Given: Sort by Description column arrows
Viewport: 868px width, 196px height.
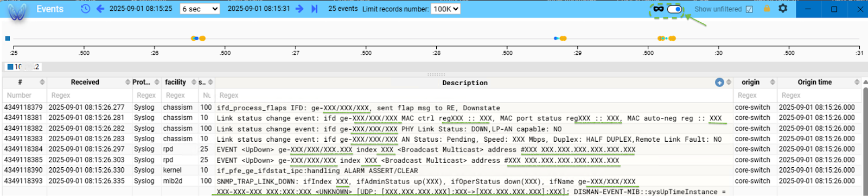Looking at the screenshot, I should tap(729, 82).
